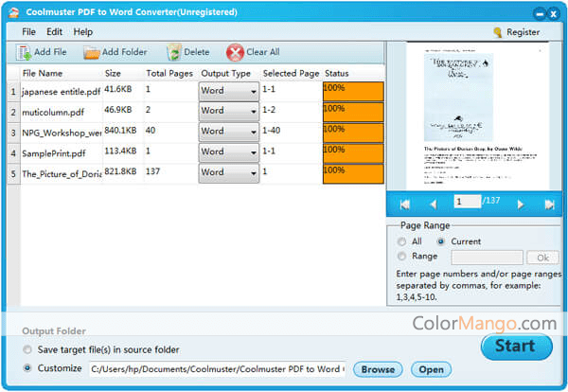Click the Register key icon
568x392 pixels.
pyautogui.click(x=497, y=32)
